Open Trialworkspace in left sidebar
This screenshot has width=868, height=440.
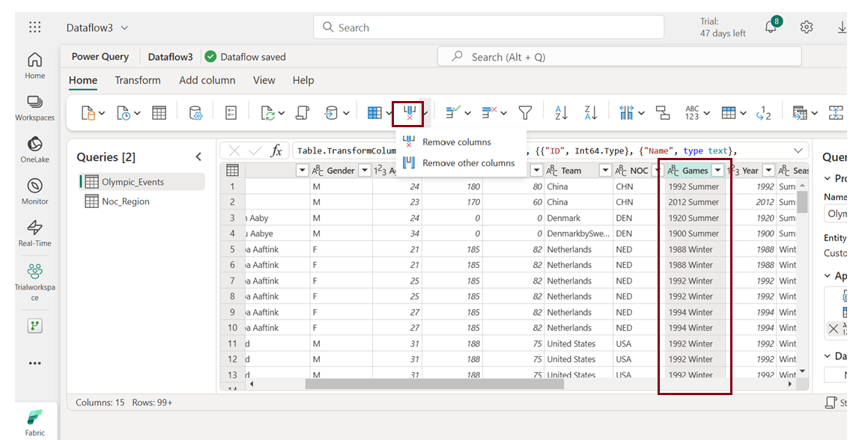(x=35, y=281)
